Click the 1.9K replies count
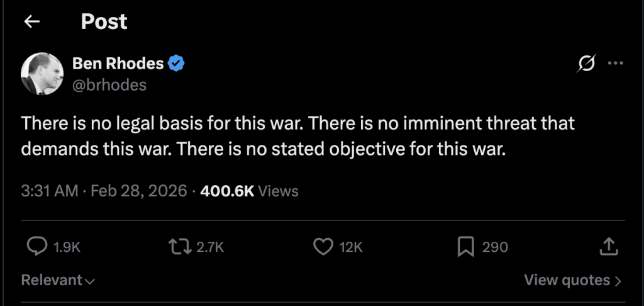 point(67,247)
